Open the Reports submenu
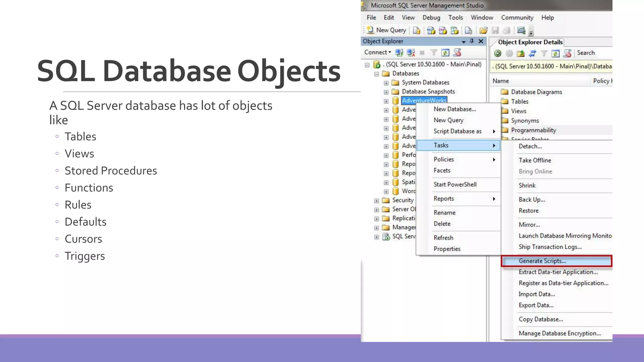 click(458, 199)
